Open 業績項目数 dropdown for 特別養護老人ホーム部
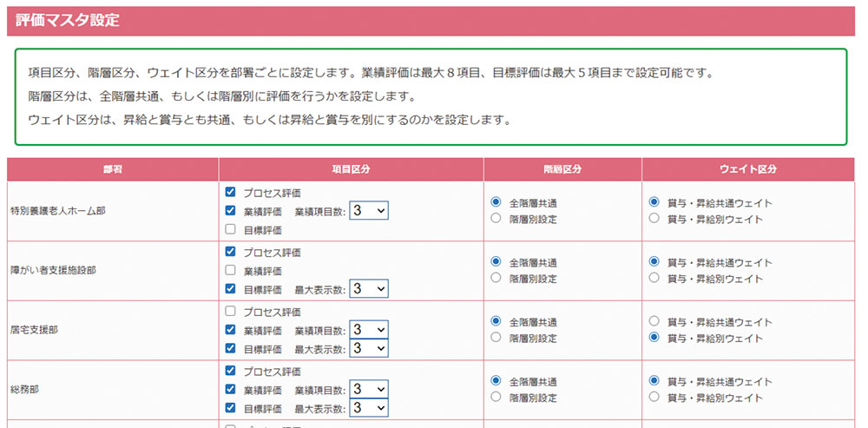 pos(368,210)
